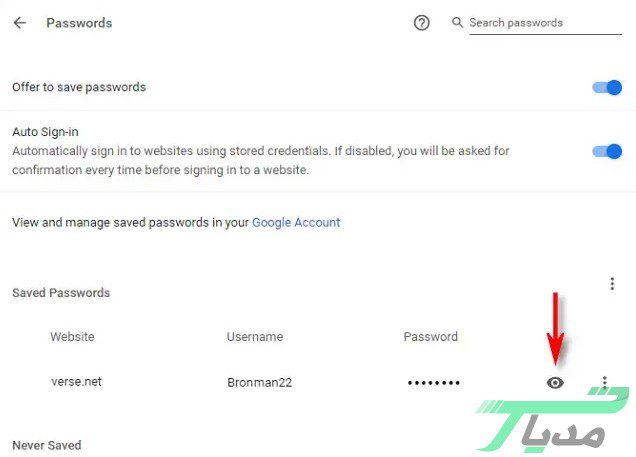Open the Google Account link
This screenshot has height=457, width=636.
coord(296,222)
